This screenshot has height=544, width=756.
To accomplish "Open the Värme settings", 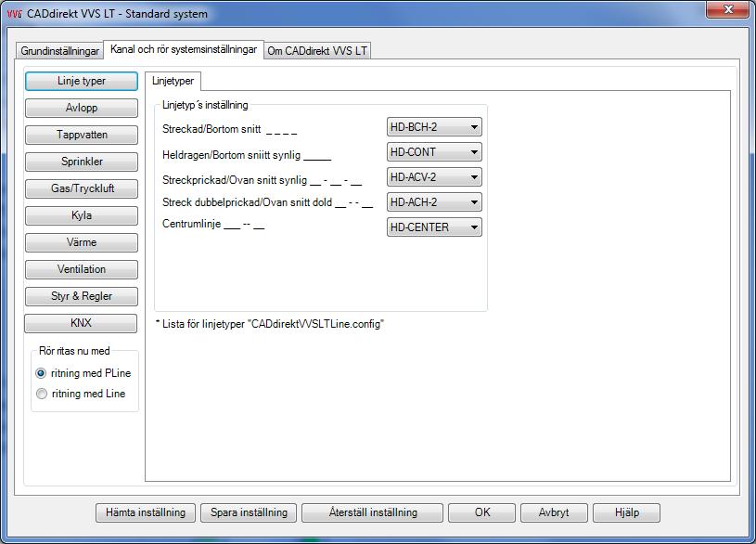I will pos(82,242).
